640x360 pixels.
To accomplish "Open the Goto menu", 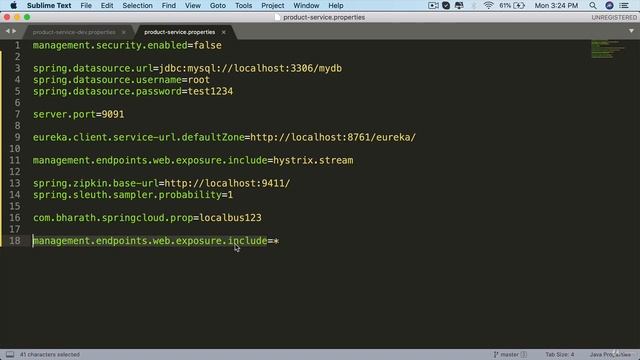I will coord(218,5).
